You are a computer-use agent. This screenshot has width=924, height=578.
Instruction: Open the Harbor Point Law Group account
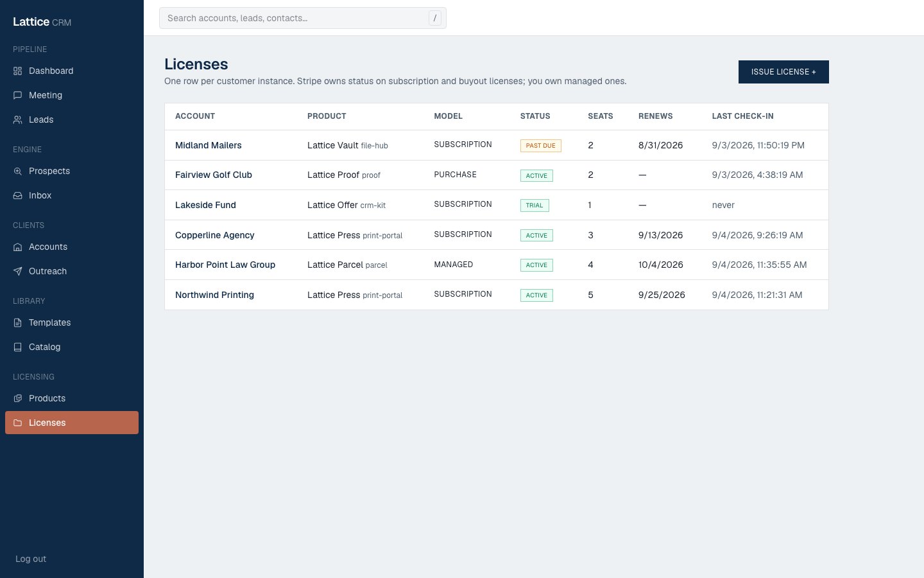(225, 265)
